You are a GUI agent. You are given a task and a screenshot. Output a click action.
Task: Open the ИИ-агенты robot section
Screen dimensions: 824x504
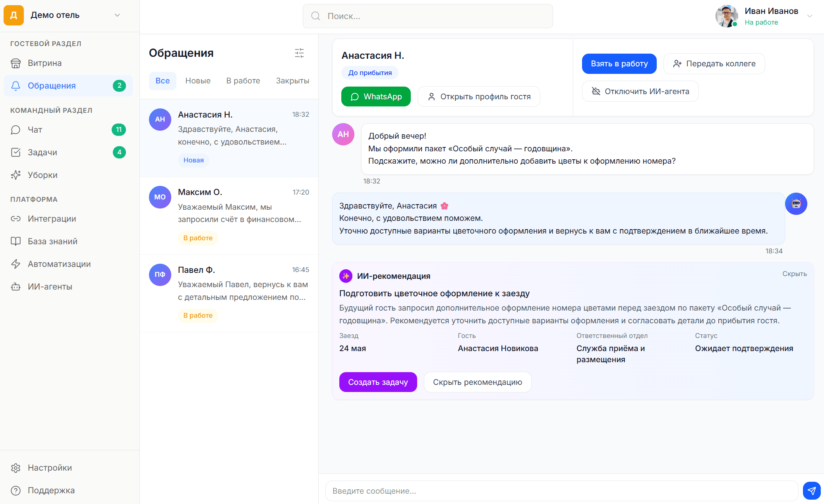coord(68,287)
